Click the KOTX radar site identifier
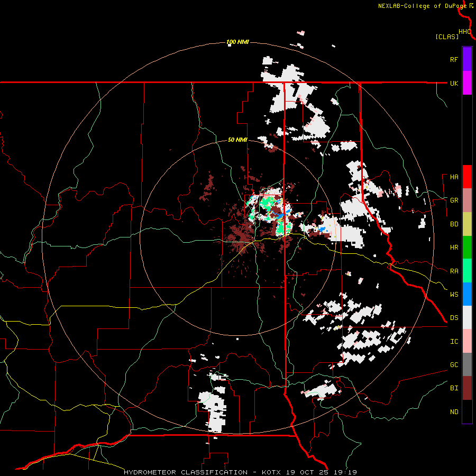 (272, 472)
